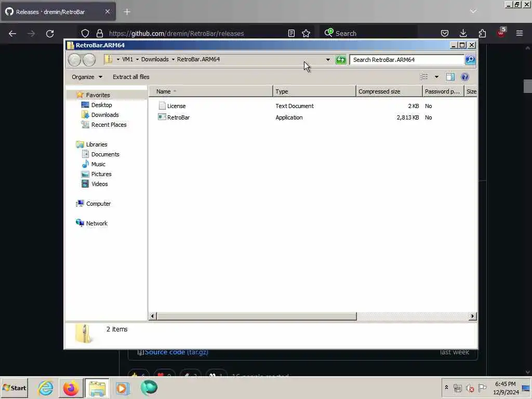Toggle Firefox reader view

point(291,33)
